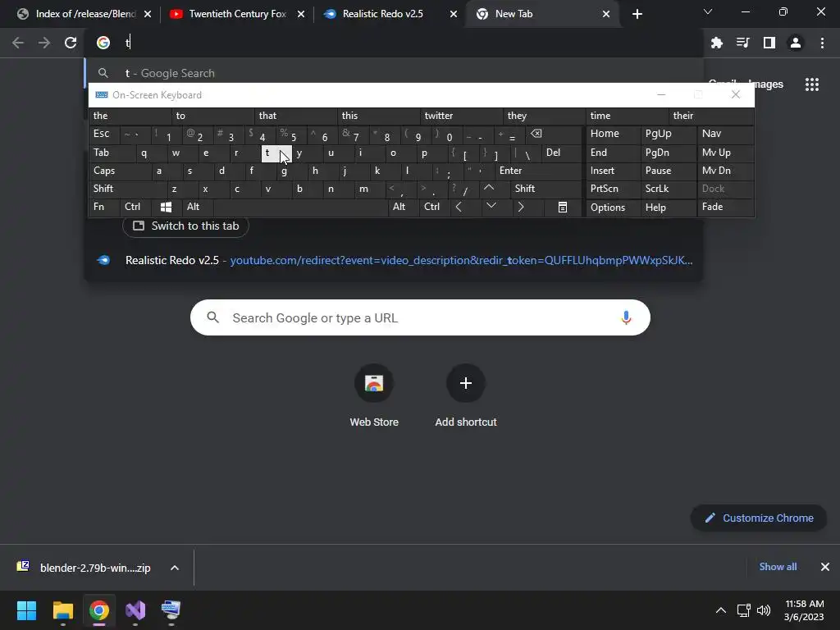Open Google apps grid icon
840x630 pixels.
(811, 84)
